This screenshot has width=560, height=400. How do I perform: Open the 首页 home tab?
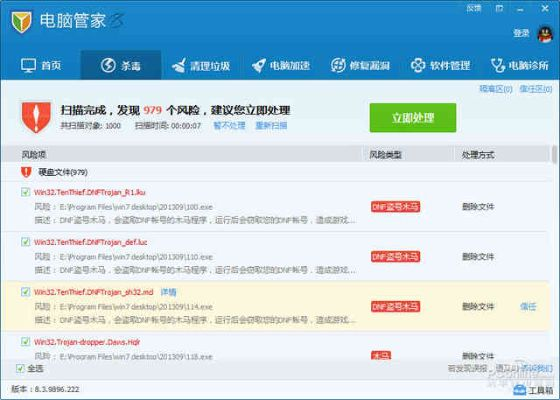pyautogui.click(x=40, y=65)
